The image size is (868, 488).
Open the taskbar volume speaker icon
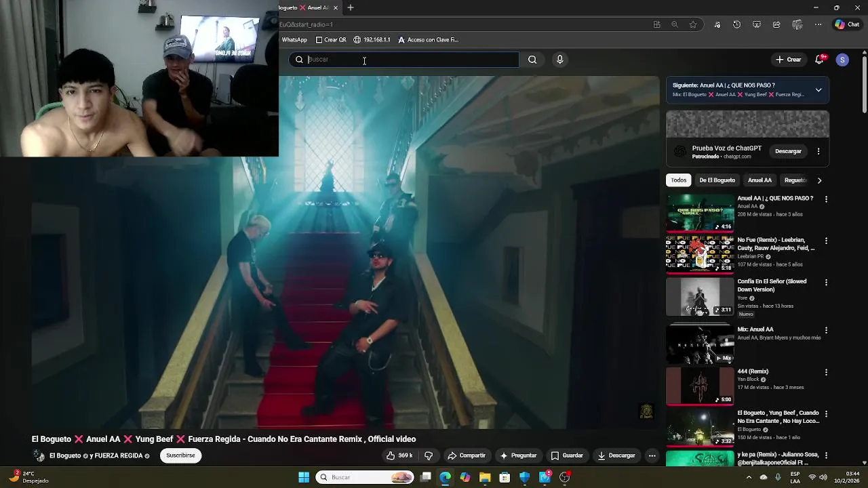pos(823,477)
